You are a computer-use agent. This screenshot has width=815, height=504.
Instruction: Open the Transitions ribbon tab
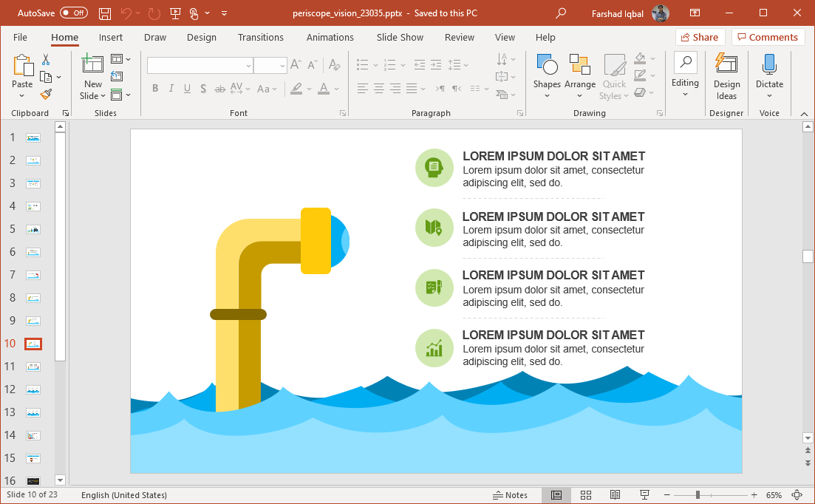click(x=260, y=38)
